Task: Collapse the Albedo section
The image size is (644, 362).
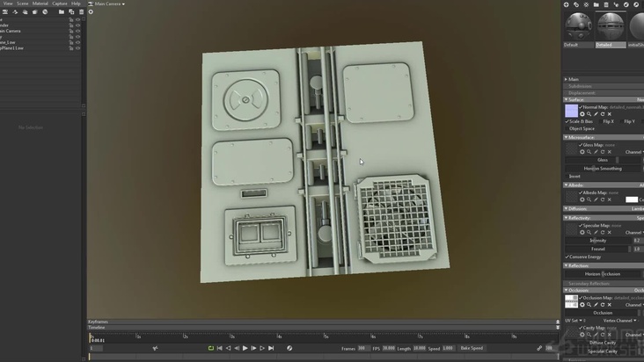Action: click(566, 185)
